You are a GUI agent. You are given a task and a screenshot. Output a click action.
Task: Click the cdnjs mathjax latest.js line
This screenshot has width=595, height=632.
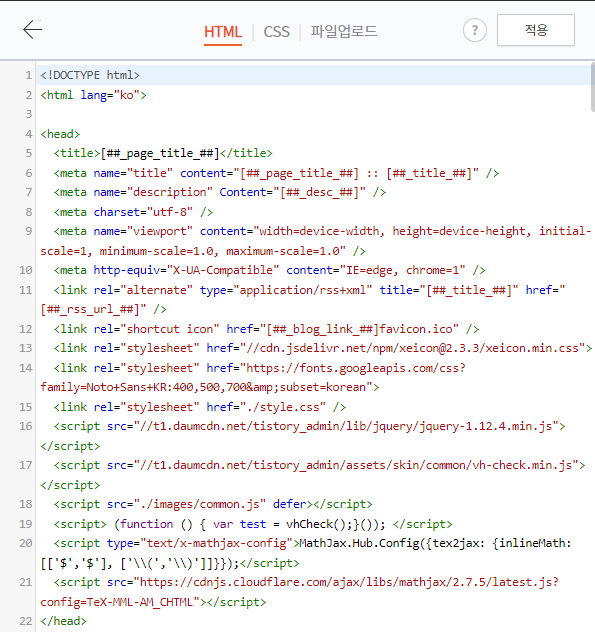pos(299,592)
